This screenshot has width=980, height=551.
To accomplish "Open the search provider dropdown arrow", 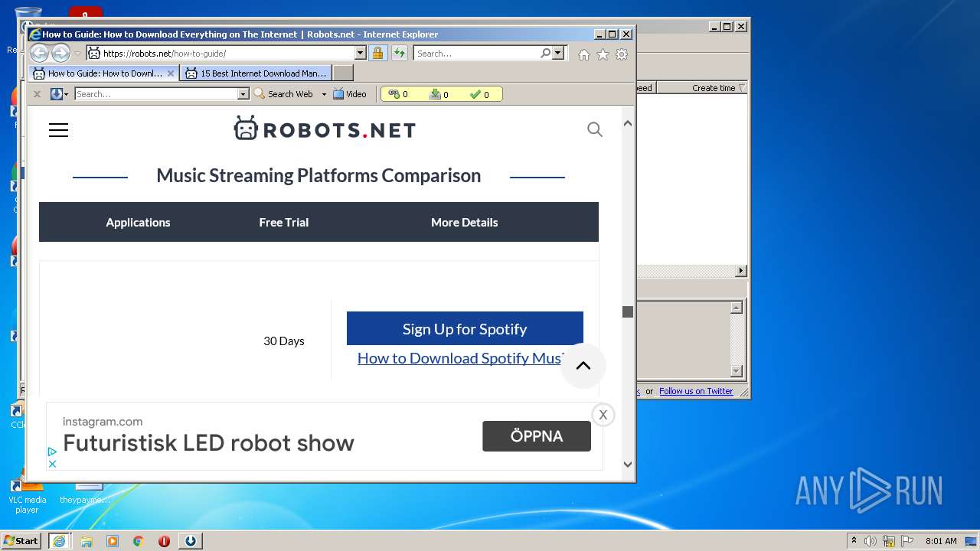I will 558,53.
